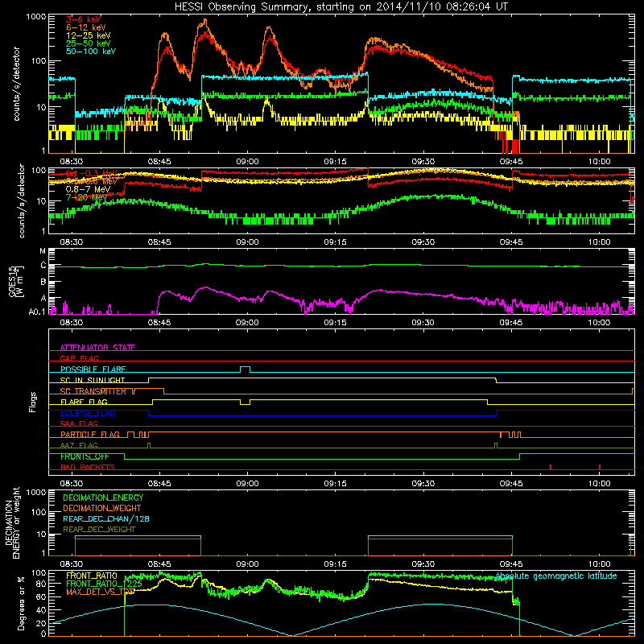This screenshot has height=644, width=644.
Task: Click the HESSI Observing Summary plot title
Action: point(341,7)
